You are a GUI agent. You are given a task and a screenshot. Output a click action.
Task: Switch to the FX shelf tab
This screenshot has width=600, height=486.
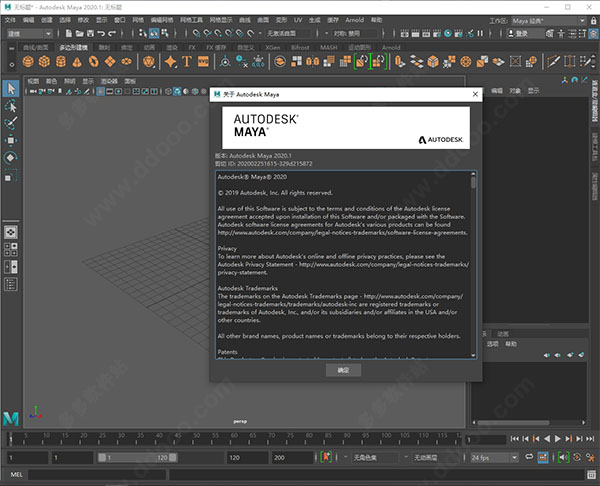pos(192,47)
